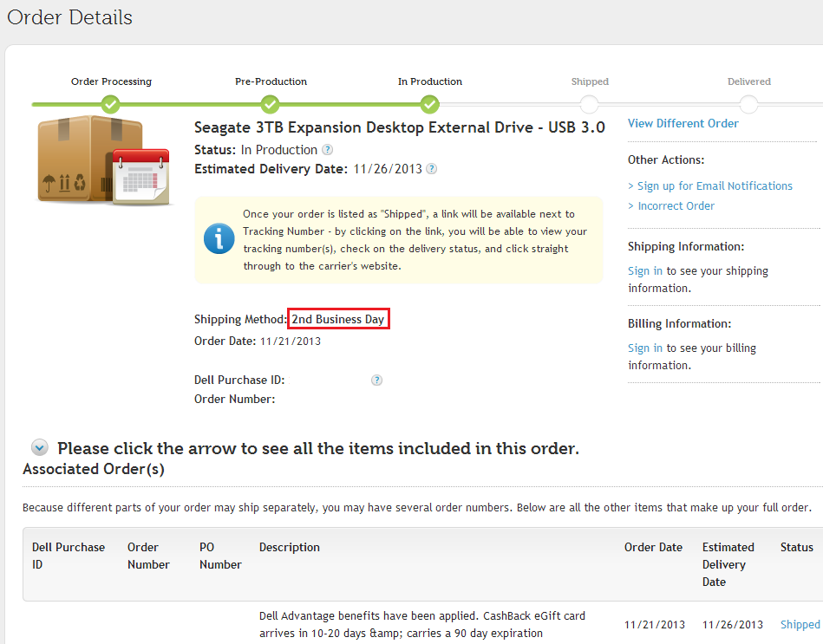
Task: Click the blue information icon
Action: coord(219,238)
